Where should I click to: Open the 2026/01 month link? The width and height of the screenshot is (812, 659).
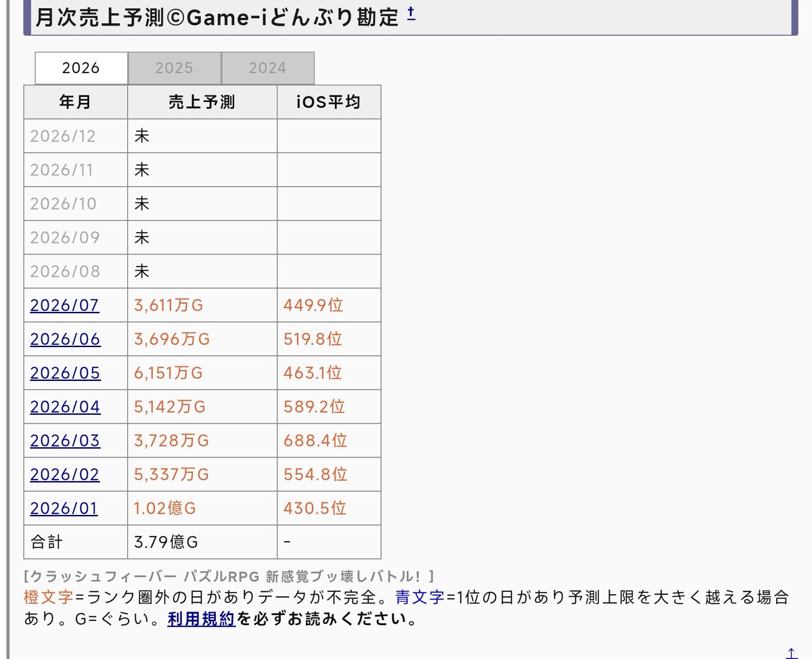[64, 508]
